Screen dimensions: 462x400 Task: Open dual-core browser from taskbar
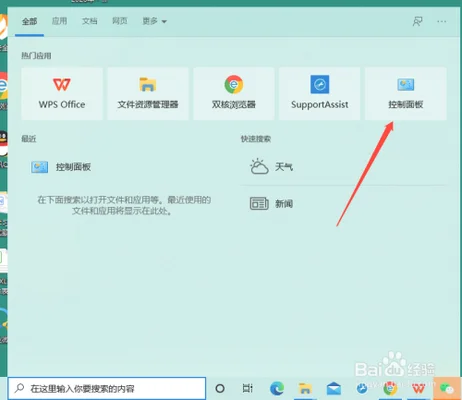[x=390, y=389]
